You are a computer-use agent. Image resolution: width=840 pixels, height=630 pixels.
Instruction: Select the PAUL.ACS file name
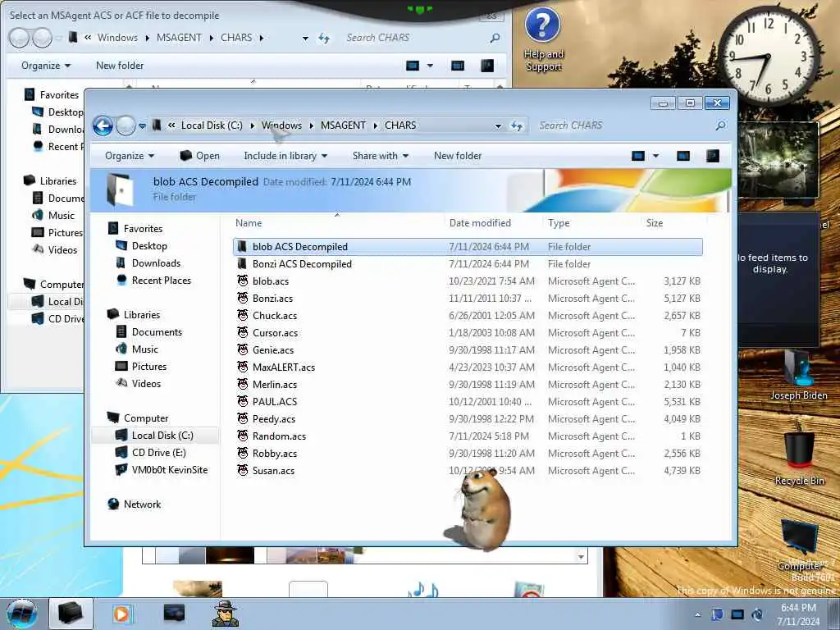tap(274, 402)
